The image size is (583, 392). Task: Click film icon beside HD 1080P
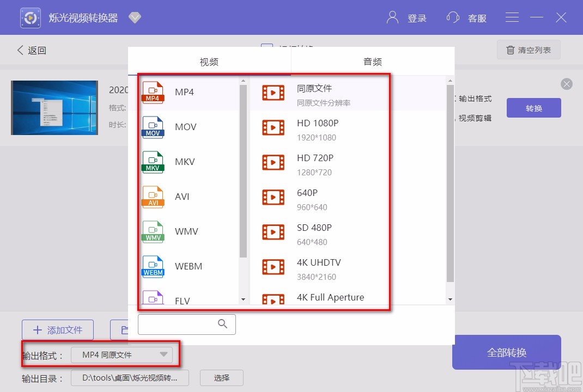point(274,127)
